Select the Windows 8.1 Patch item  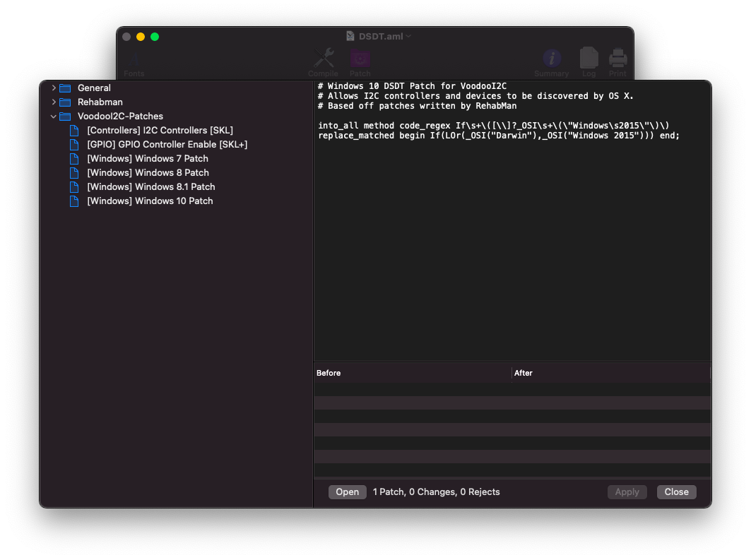(x=150, y=187)
